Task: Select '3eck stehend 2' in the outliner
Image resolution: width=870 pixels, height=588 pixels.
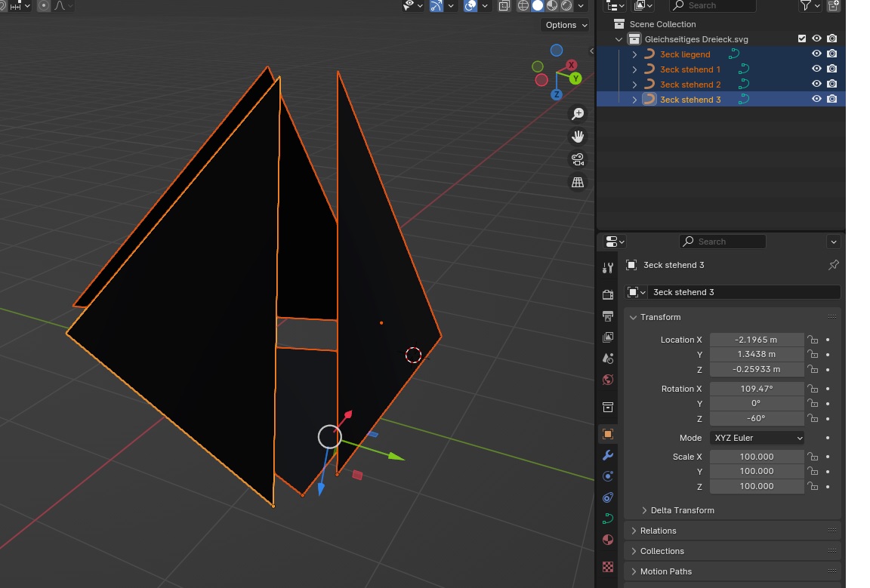Action: pos(690,85)
